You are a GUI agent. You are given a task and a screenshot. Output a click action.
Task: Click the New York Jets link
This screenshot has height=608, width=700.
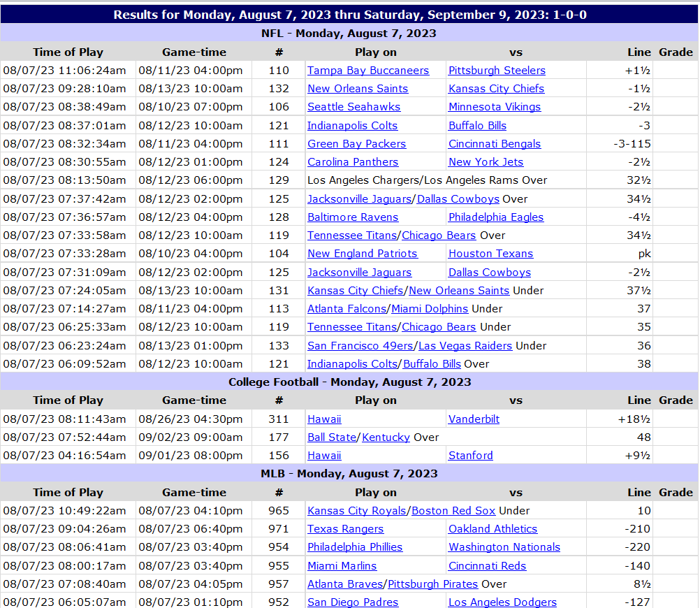point(486,162)
